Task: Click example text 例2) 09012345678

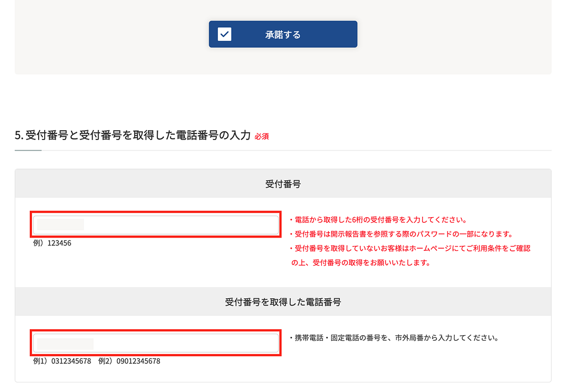Action: tap(130, 361)
